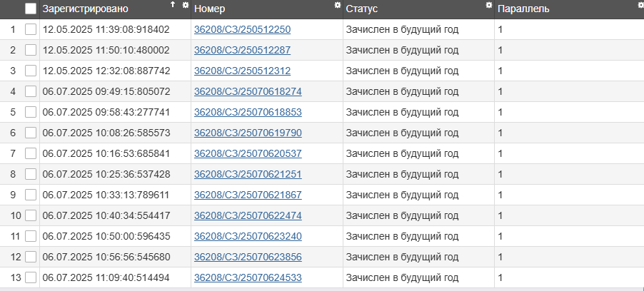Open record 36208/СЗ/25070621251

tap(248, 174)
